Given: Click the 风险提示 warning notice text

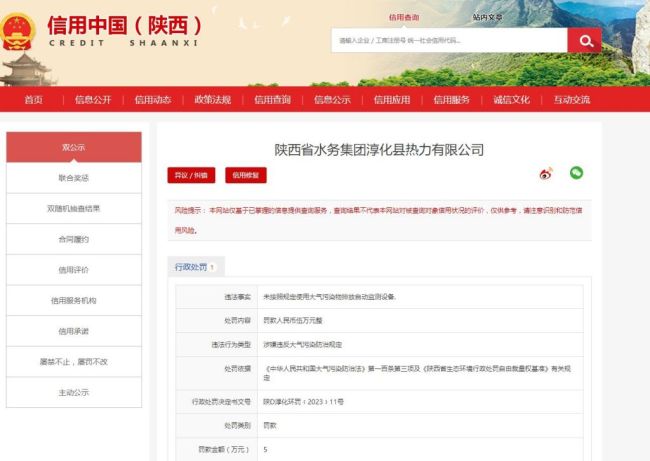Looking at the screenshot, I should point(379,220).
